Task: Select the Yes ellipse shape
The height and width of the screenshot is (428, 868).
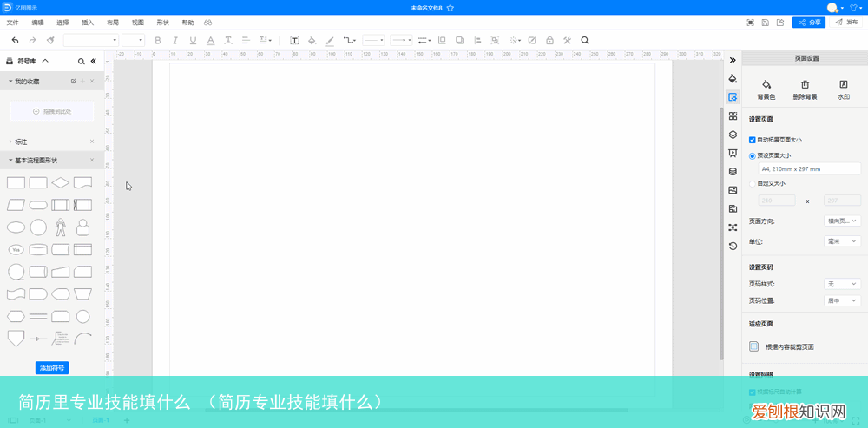Action: pyautogui.click(x=16, y=250)
